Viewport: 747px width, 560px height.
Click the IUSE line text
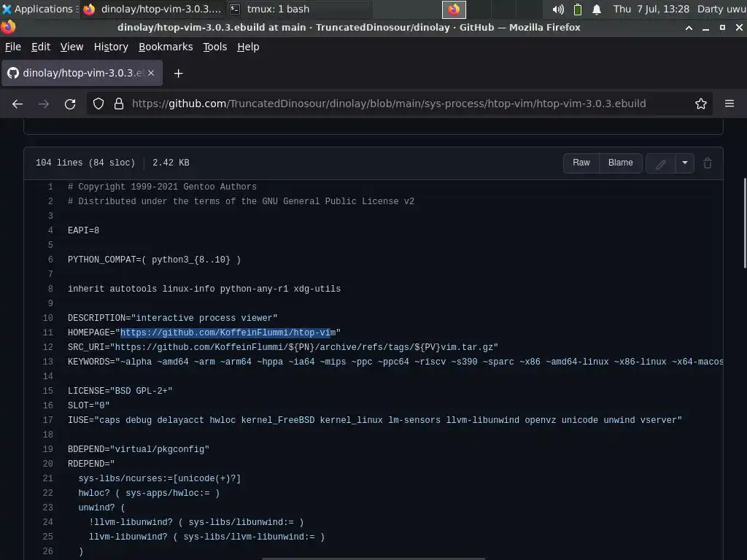(x=374, y=420)
